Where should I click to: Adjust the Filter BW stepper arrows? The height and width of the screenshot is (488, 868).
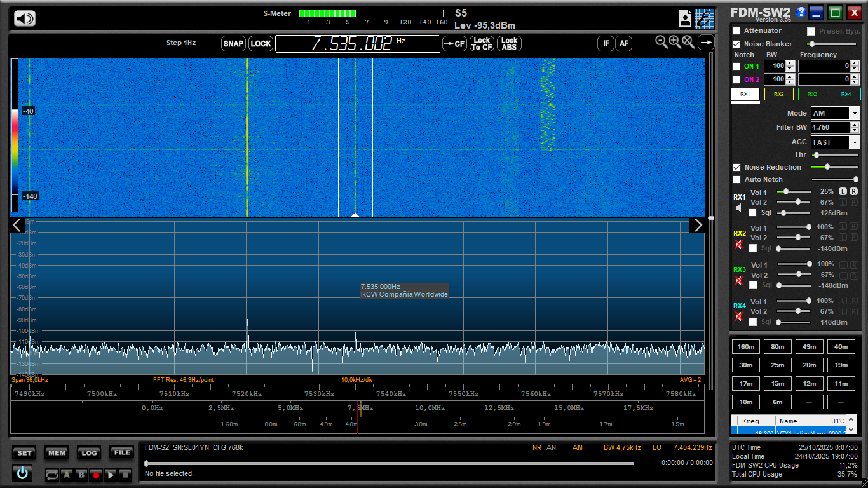click(854, 127)
